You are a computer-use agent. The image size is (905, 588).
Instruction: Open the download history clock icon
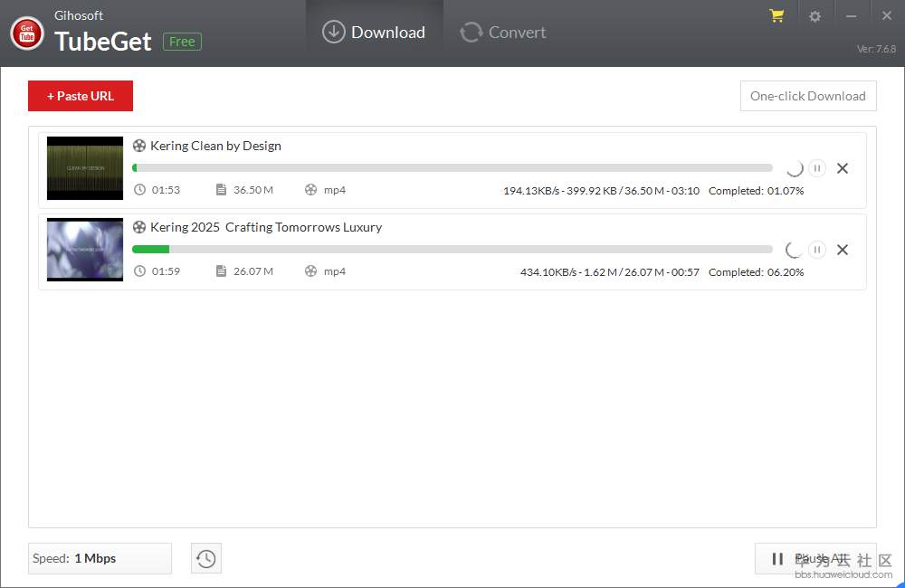(205, 558)
